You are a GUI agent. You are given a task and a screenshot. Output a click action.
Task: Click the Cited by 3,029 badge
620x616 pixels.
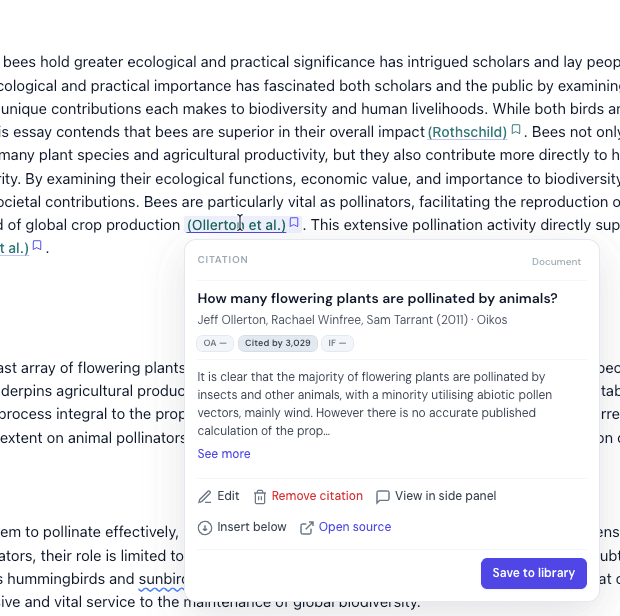click(x=278, y=343)
